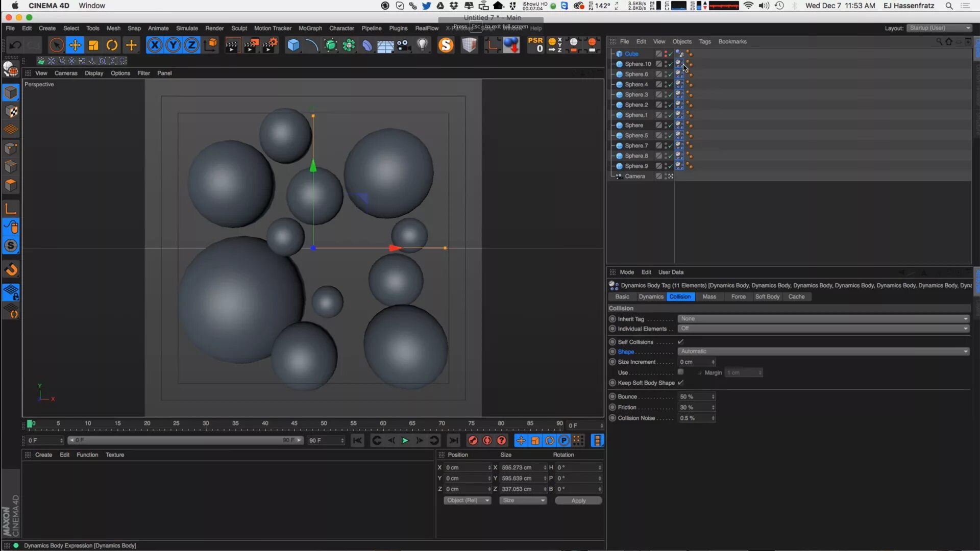Toggle the X axis lock icon
Image resolution: width=980 pixels, height=551 pixels.
click(x=155, y=45)
